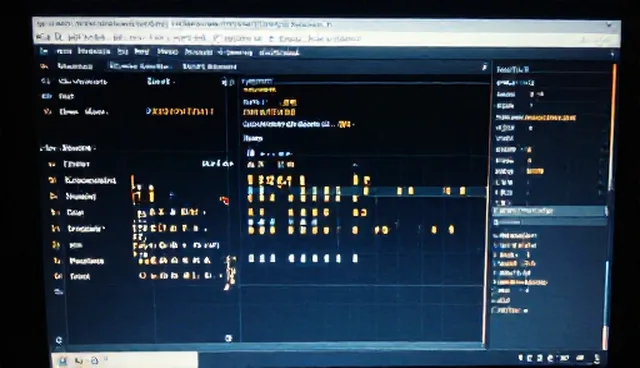Viewport: 640px width, 368px height.
Task: Toggle the checkbox at the bottom of right panel
Action: (x=495, y=310)
